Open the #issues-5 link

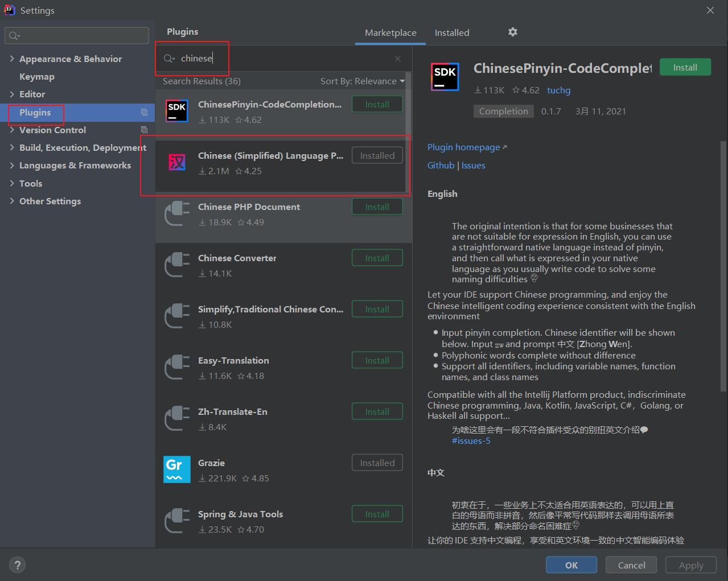coord(471,440)
